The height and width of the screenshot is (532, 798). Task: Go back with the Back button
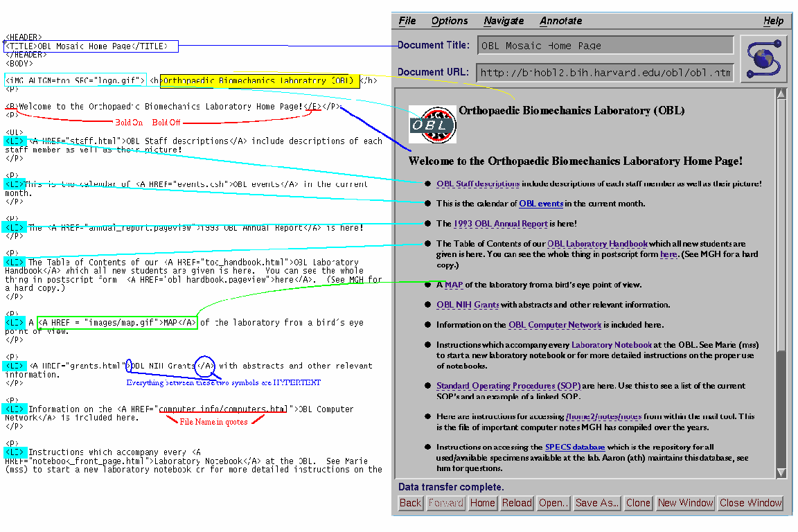click(x=410, y=503)
